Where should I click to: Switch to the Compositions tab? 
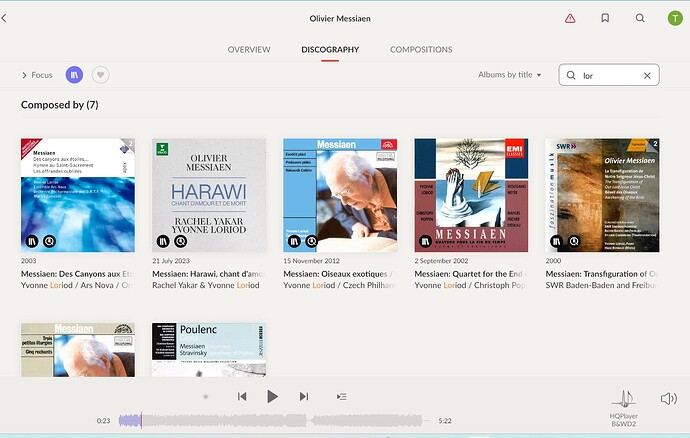421,49
